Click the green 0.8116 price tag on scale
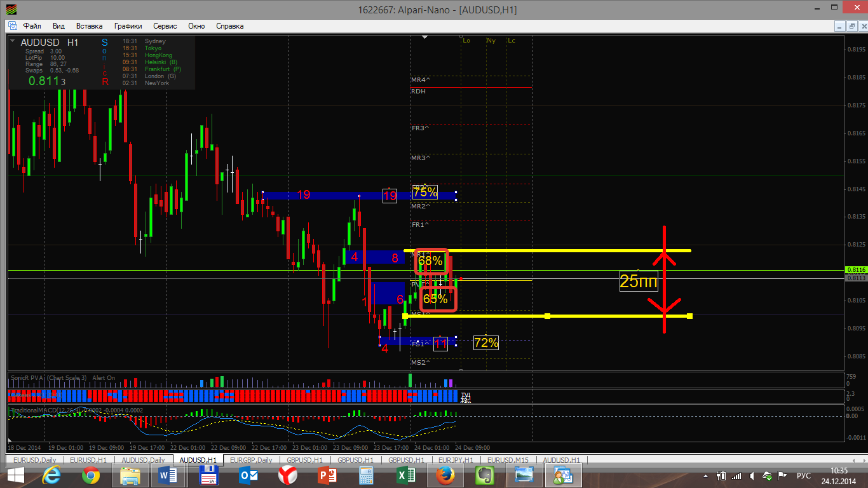The width and height of the screenshot is (868, 488). (855, 270)
